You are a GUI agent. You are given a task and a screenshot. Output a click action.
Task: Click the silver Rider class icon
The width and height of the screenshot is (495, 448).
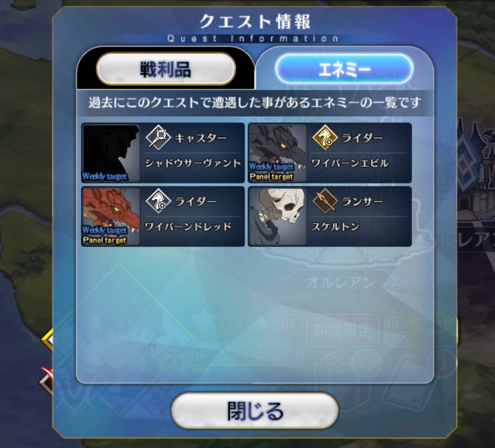point(158,201)
